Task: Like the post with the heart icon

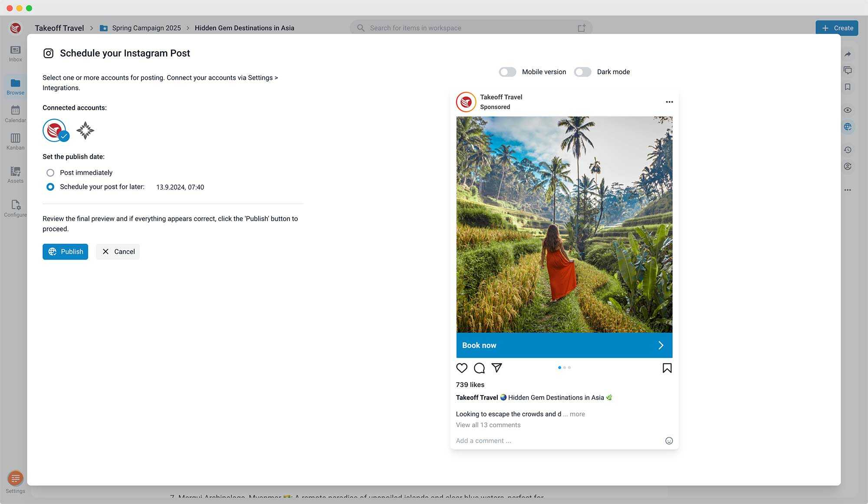Action: [x=461, y=368]
